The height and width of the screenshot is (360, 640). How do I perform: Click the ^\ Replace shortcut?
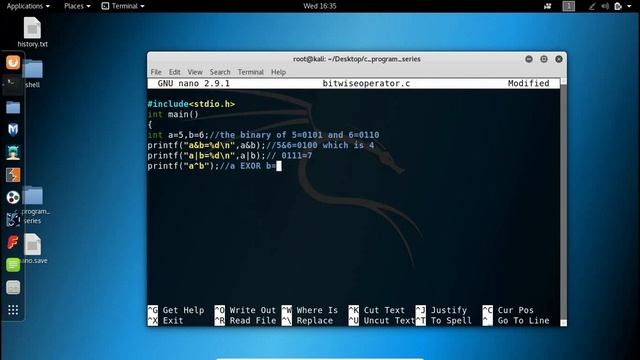point(307,321)
